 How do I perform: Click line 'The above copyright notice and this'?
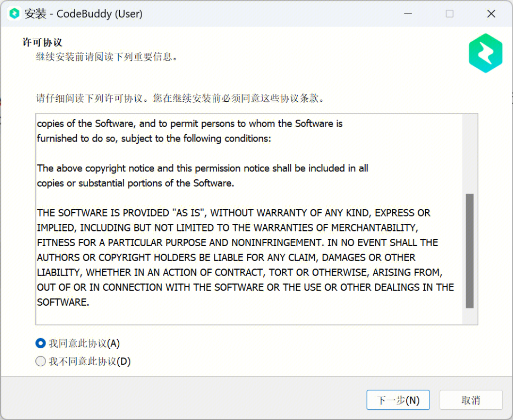click(x=203, y=168)
